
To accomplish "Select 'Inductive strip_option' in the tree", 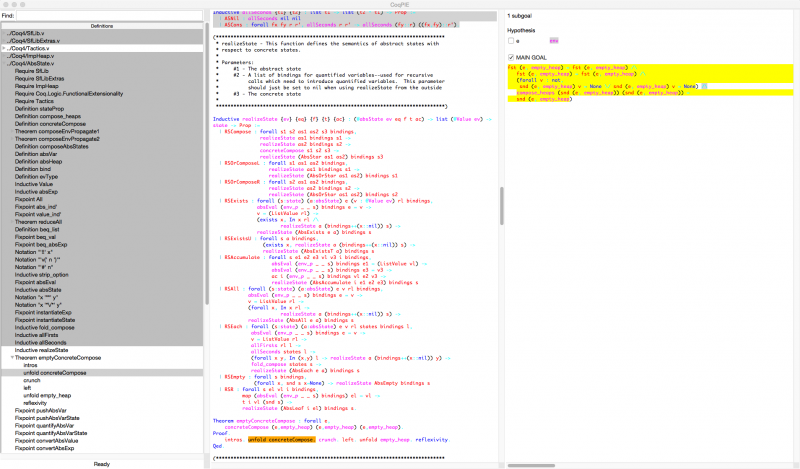I will pos(41,275).
